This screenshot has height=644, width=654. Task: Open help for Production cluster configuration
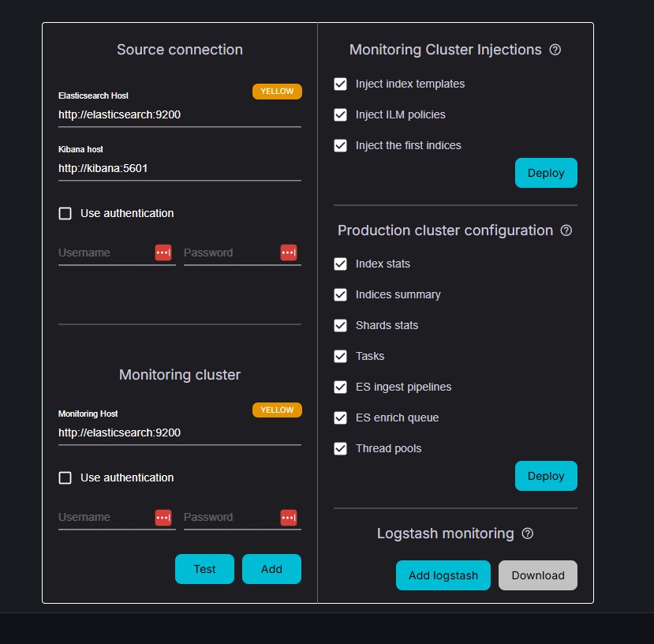click(566, 230)
